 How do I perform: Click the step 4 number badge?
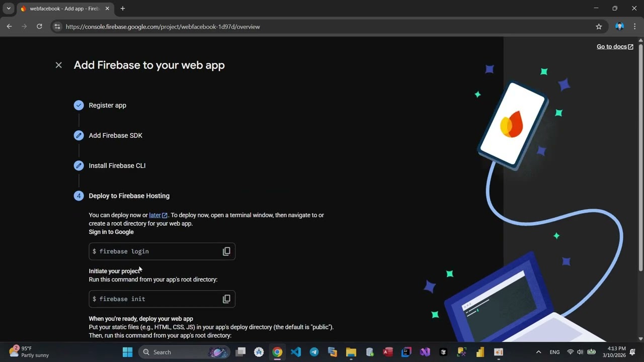[x=78, y=196]
